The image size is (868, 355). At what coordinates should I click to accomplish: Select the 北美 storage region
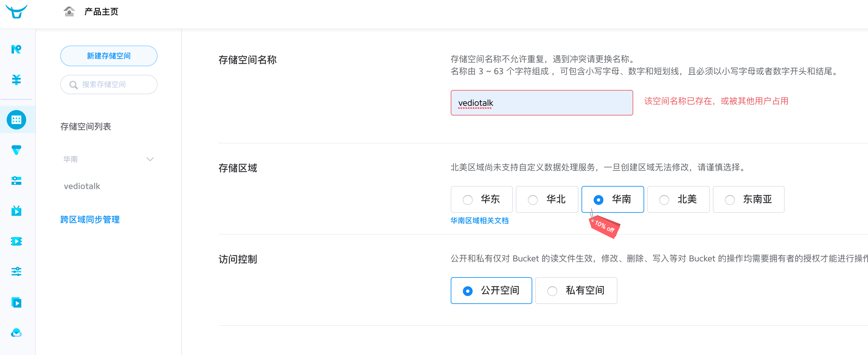678,199
